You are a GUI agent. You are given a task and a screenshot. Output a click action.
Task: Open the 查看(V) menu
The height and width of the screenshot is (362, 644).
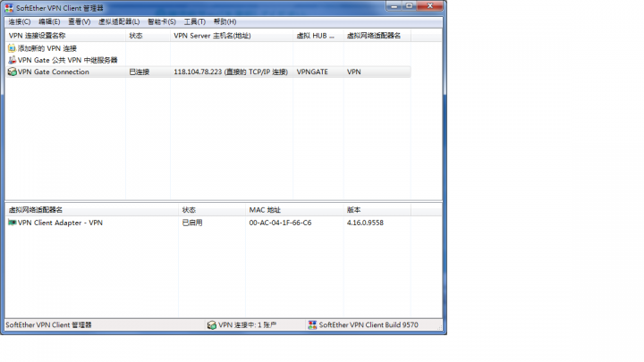80,21
